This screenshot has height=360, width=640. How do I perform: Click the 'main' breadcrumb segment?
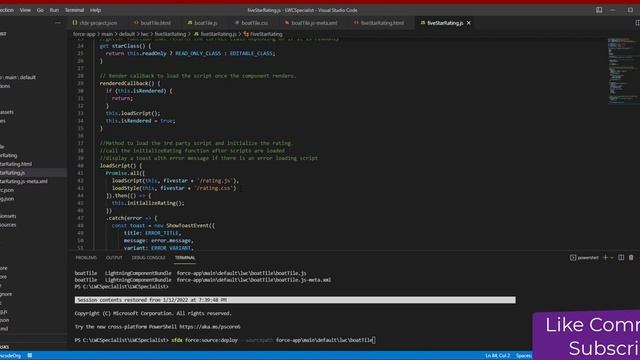(107, 34)
